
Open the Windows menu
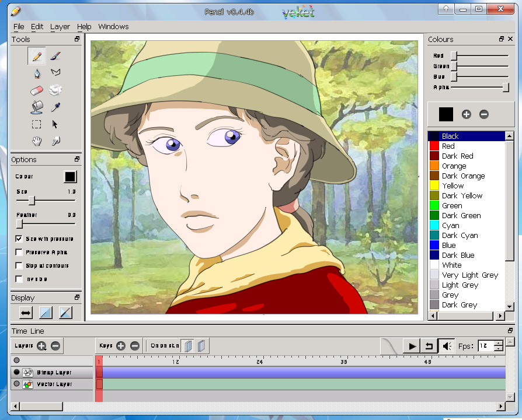coord(113,27)
